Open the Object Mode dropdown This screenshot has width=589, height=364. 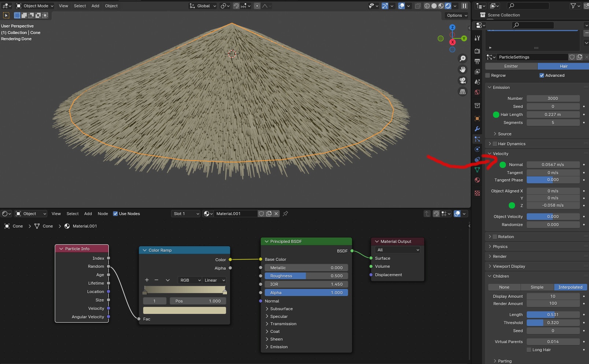(35, 6)
